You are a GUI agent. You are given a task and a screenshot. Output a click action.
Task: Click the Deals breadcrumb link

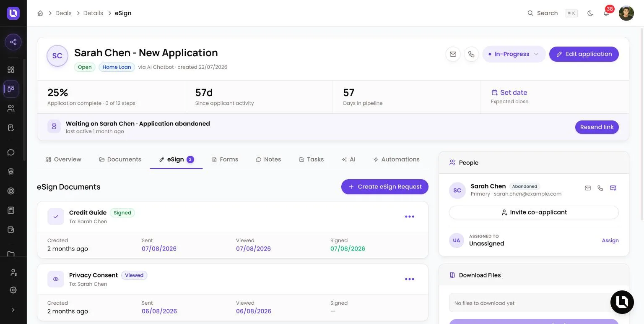coord(63,13)
